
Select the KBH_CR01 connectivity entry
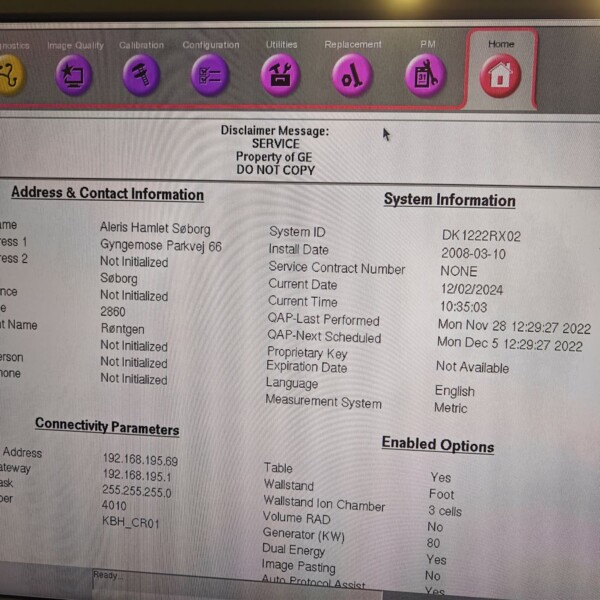tap(130, 523)
